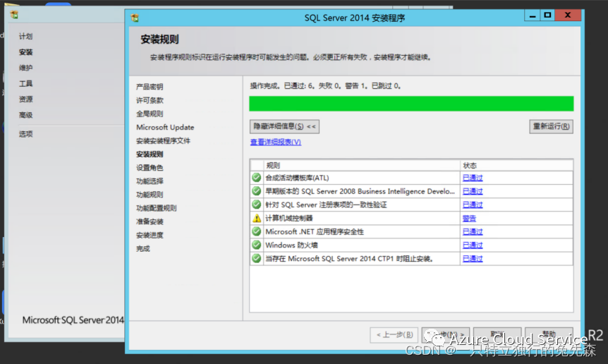Click 重新运行(R) to re-run the rules
Screen dimensions: 608x364
click(551, 126)
